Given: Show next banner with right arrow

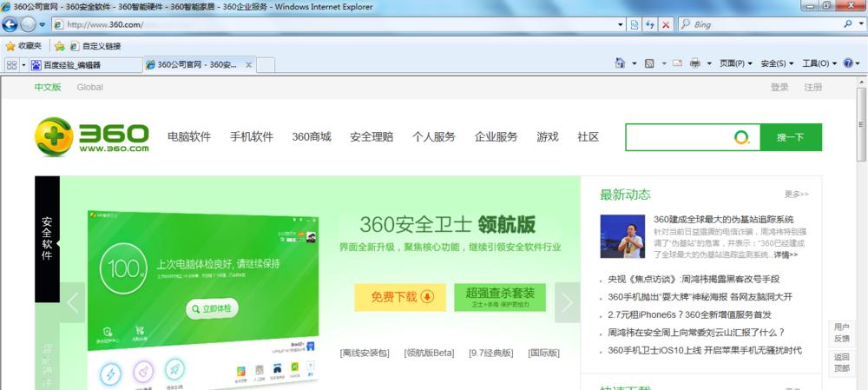Looking at the screenshot, I should (x=567, y=302).
